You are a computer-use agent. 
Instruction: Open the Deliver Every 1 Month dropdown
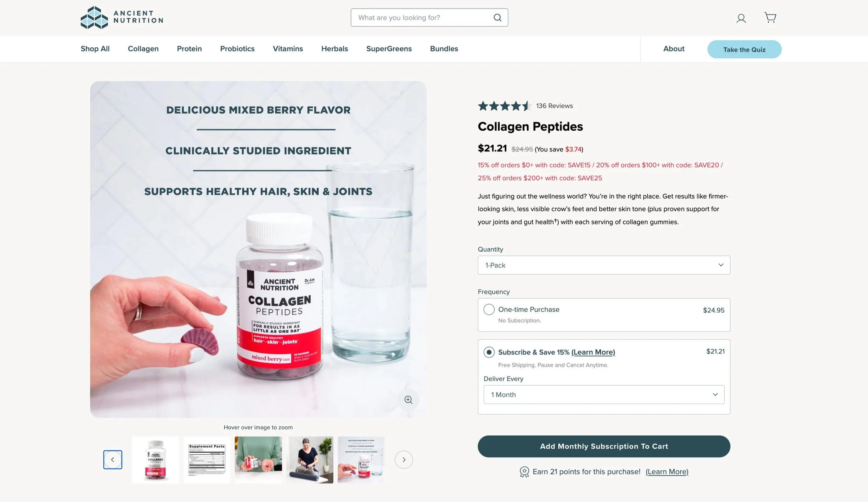(604, 395)
